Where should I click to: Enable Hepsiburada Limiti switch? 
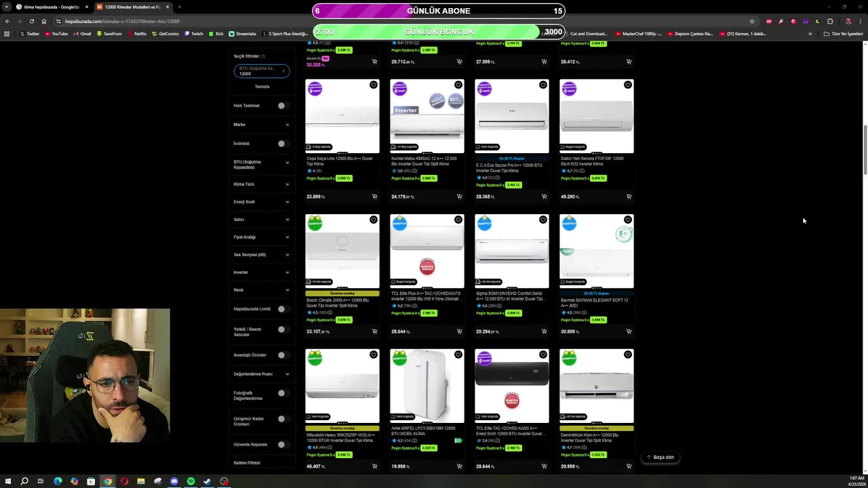click(x=283, y=309)
